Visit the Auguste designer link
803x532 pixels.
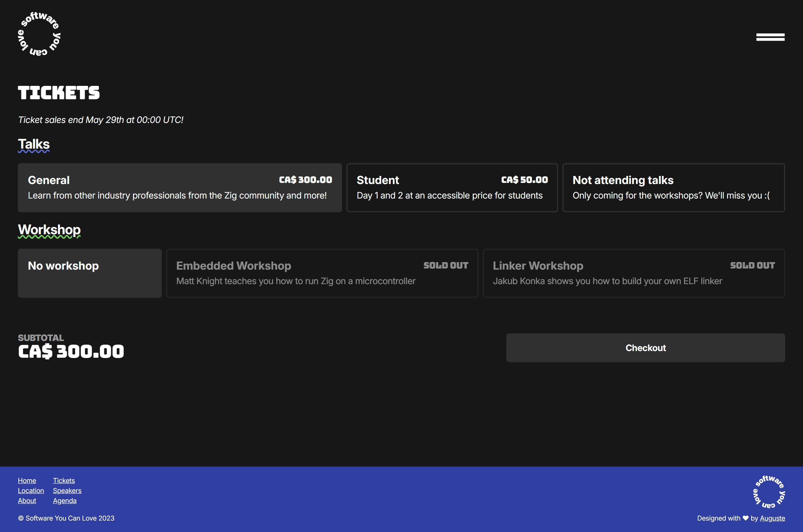pos(772,518)
